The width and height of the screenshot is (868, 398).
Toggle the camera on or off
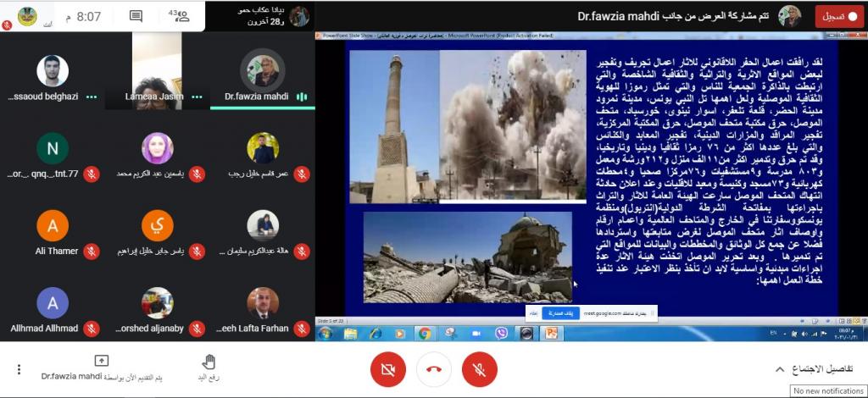387,370
